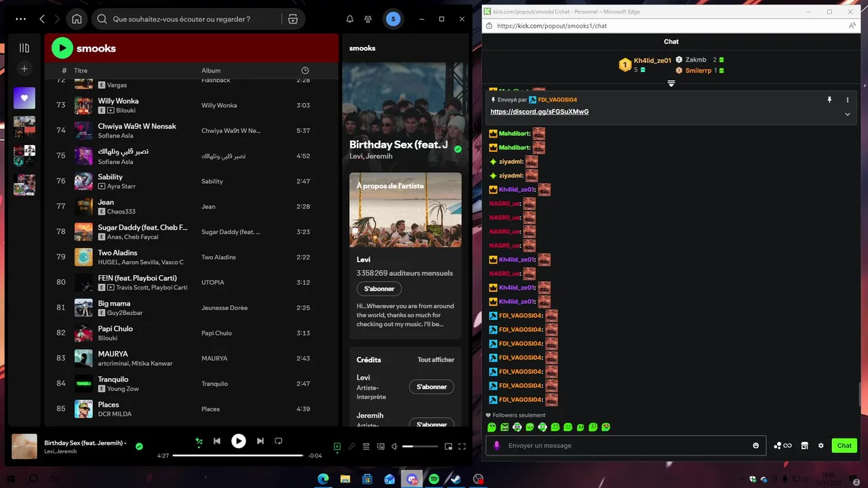Skip to the next track
This screenshot has width=868, height=488.
click(260, 441)
